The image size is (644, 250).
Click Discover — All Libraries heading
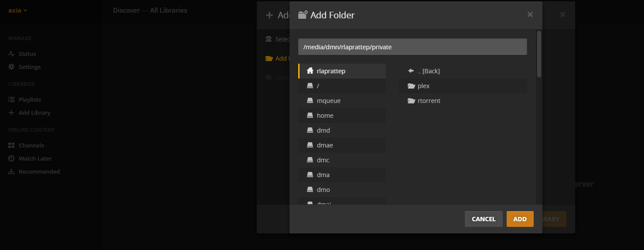click(150, 10)
